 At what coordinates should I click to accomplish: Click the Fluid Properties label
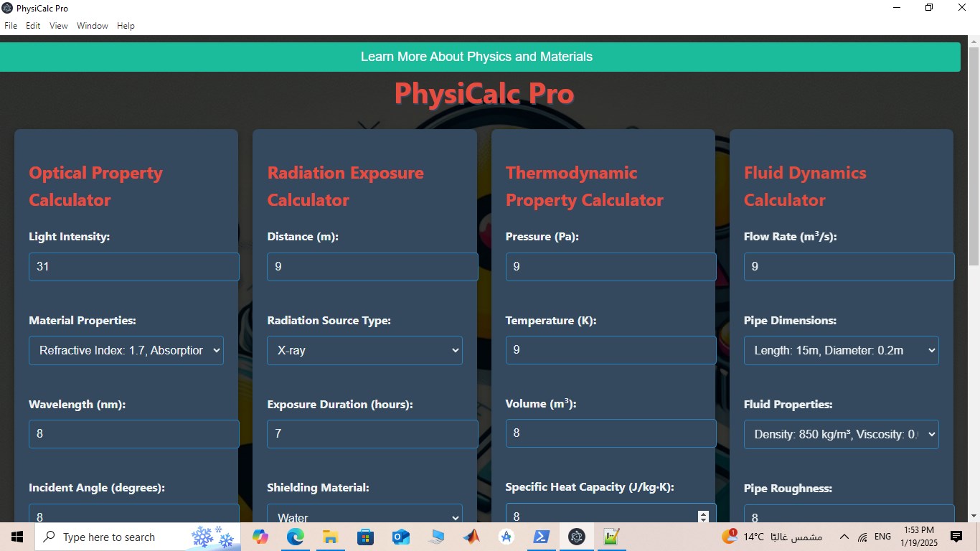tap(788, 404)
